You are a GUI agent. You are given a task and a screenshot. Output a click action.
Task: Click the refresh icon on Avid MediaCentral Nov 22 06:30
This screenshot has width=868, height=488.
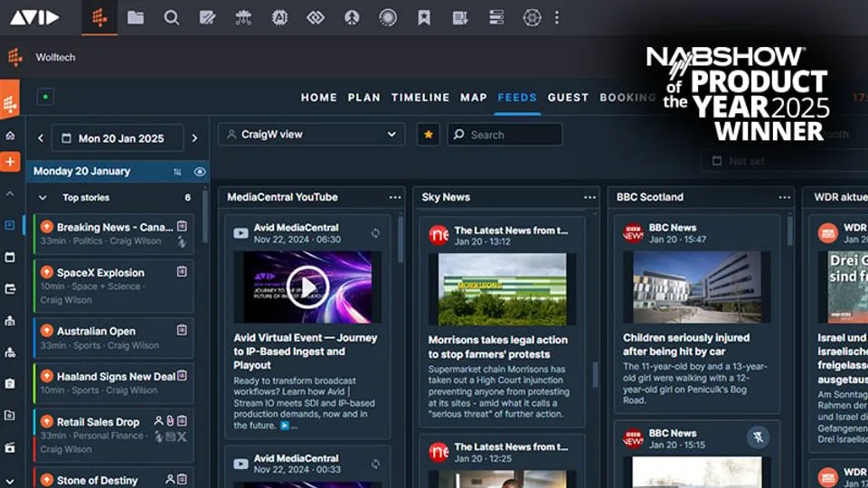point(376,233)
